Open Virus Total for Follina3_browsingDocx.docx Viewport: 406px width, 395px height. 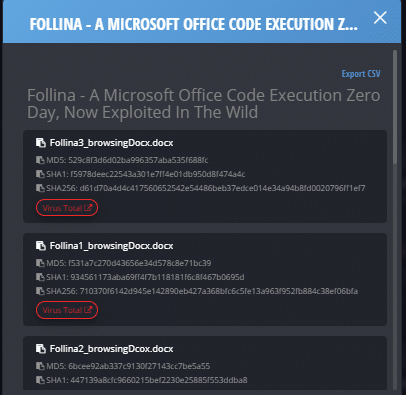point(67,208)
